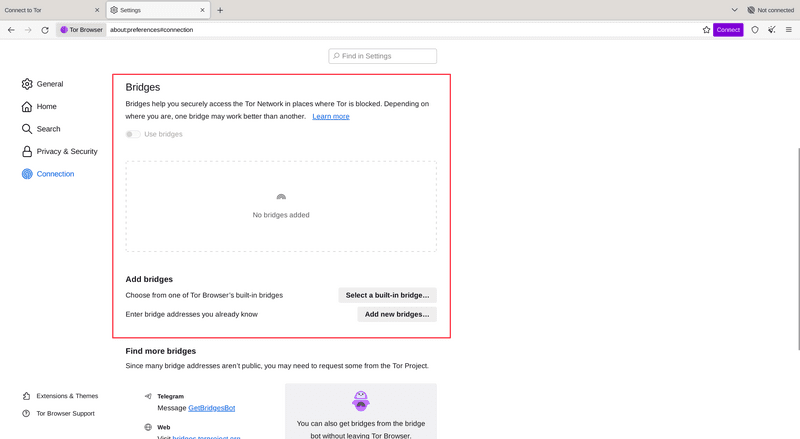800x439 pixels.
Task: Click the Not connected status indicator
Action: click(770, 10)
